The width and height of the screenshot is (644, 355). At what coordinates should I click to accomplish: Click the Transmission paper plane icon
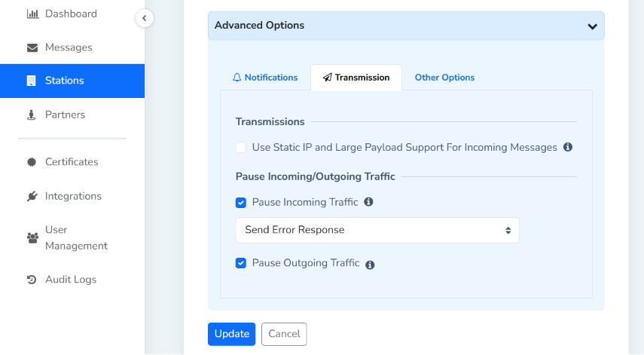coord(327,77)
